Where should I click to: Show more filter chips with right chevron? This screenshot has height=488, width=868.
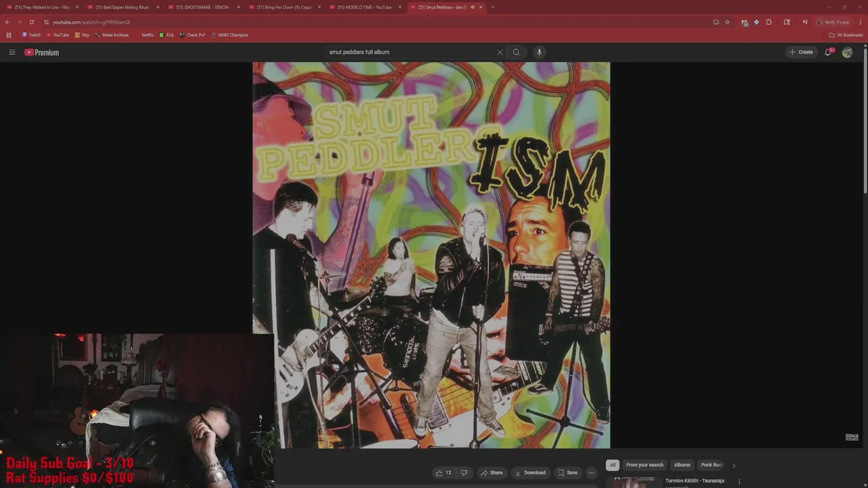pos(733,465)
